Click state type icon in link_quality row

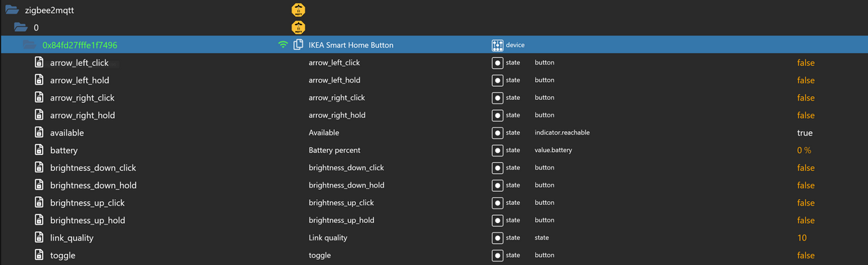(x=497, y=237)
